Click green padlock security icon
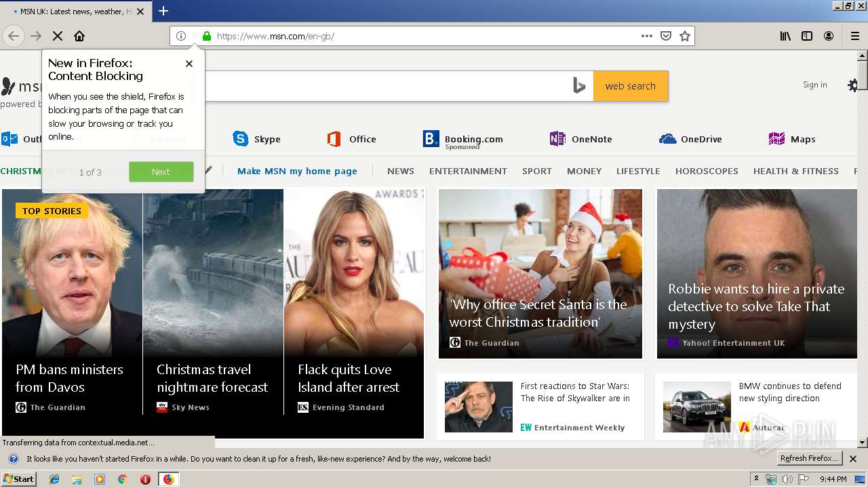 [207, 36]
